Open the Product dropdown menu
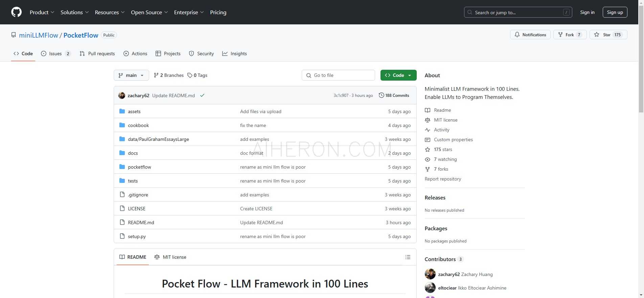644x298 pixels. (42, 12)
